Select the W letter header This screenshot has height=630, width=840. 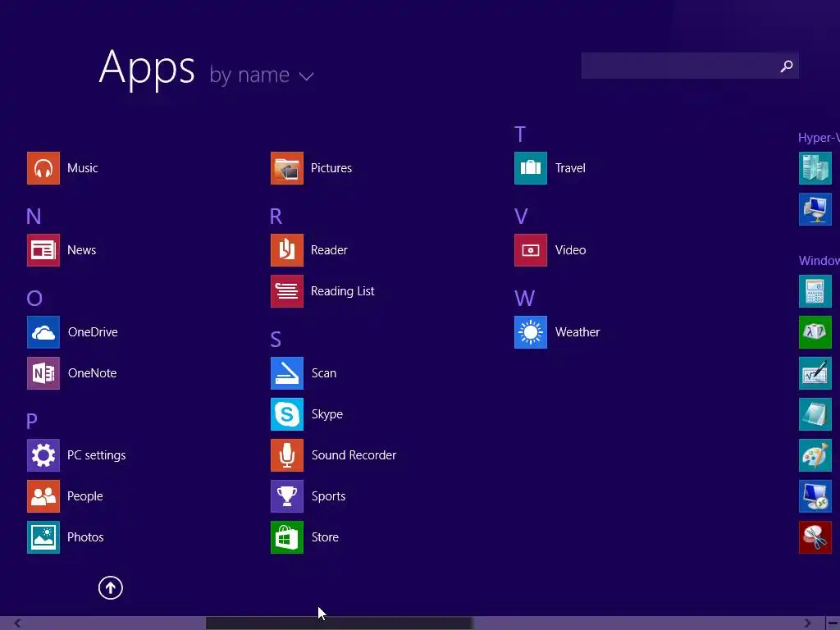524,299
